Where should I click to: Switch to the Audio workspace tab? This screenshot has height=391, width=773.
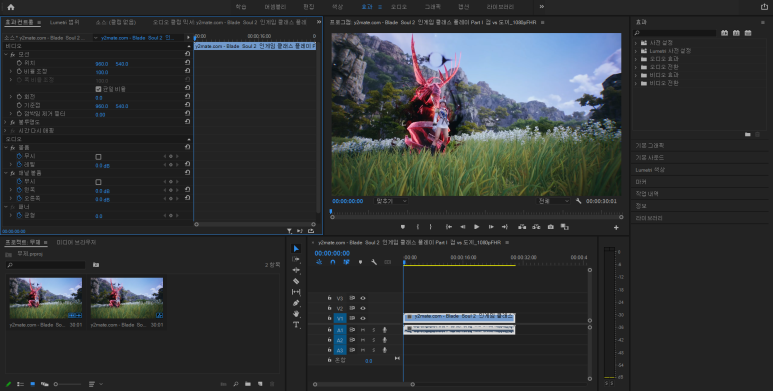click(399, 7)
